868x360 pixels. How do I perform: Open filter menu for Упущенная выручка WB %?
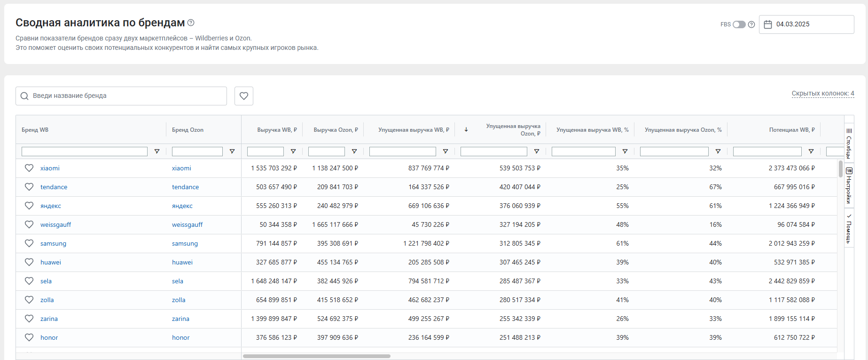[x=625, y=152]
